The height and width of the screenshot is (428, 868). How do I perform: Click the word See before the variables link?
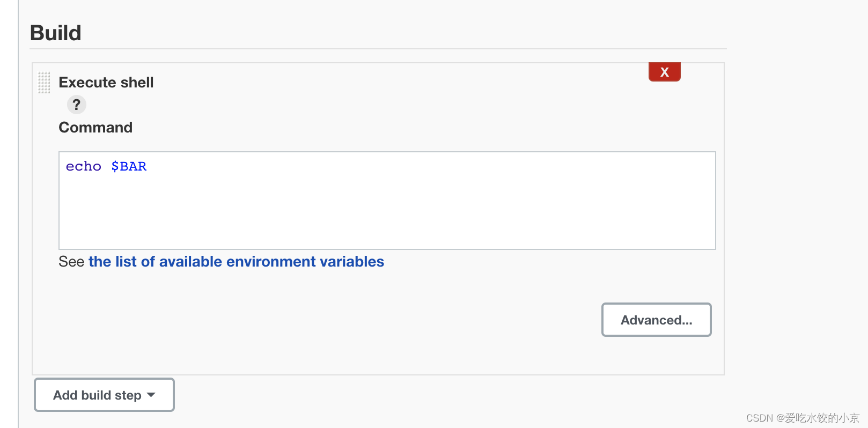tap(71, 261)
